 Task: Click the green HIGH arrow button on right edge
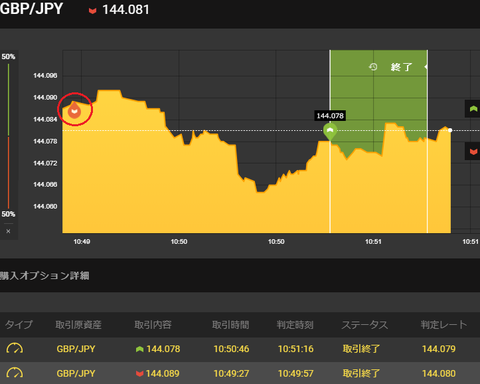point(473,109)
